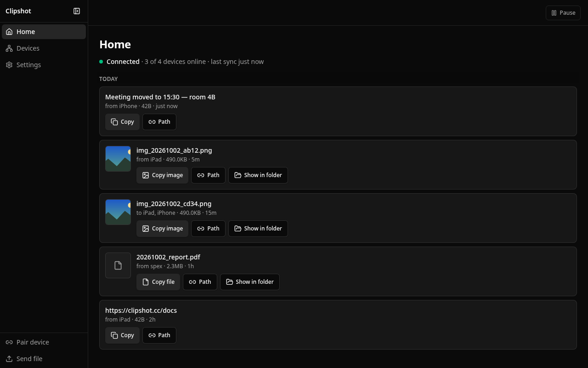Copy the https://clipshot.cc/docs link

122,335
